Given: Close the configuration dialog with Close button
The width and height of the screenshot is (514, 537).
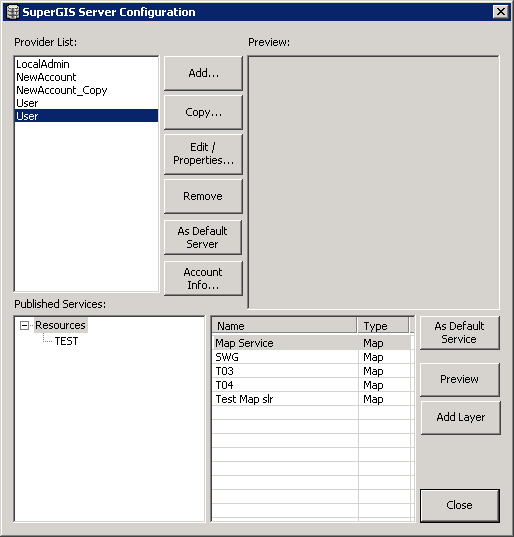Looking at the screenshot, I should point(460,505).
